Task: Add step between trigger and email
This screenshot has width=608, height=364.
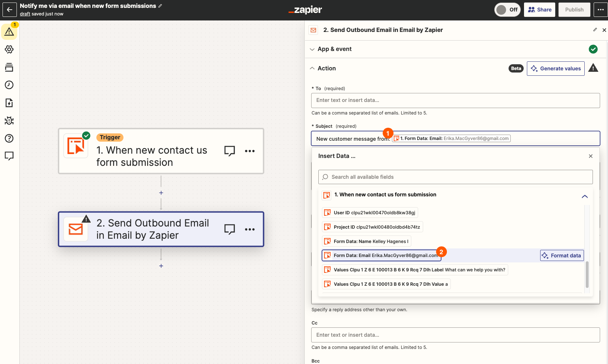Action: click(x=161, y=193)
